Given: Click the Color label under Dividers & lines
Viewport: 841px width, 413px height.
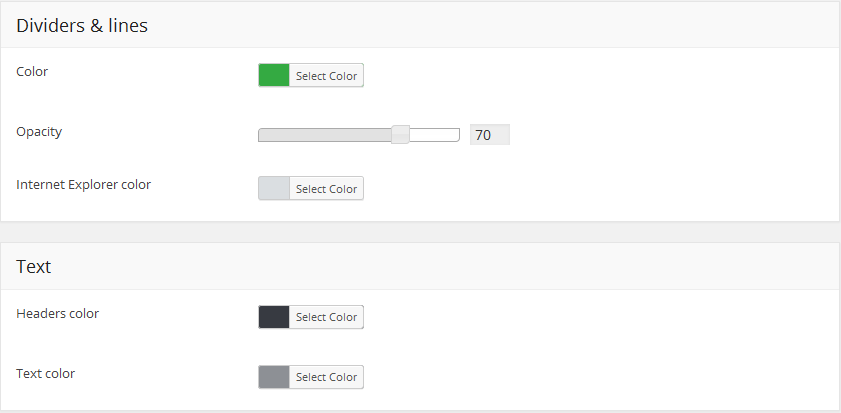Looking at the screenshot, I should [32, 72].
